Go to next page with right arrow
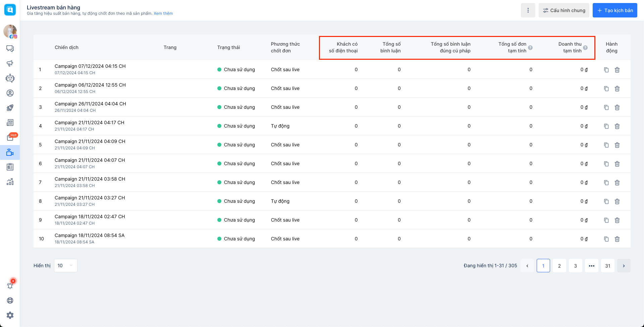 click(624, 266)
